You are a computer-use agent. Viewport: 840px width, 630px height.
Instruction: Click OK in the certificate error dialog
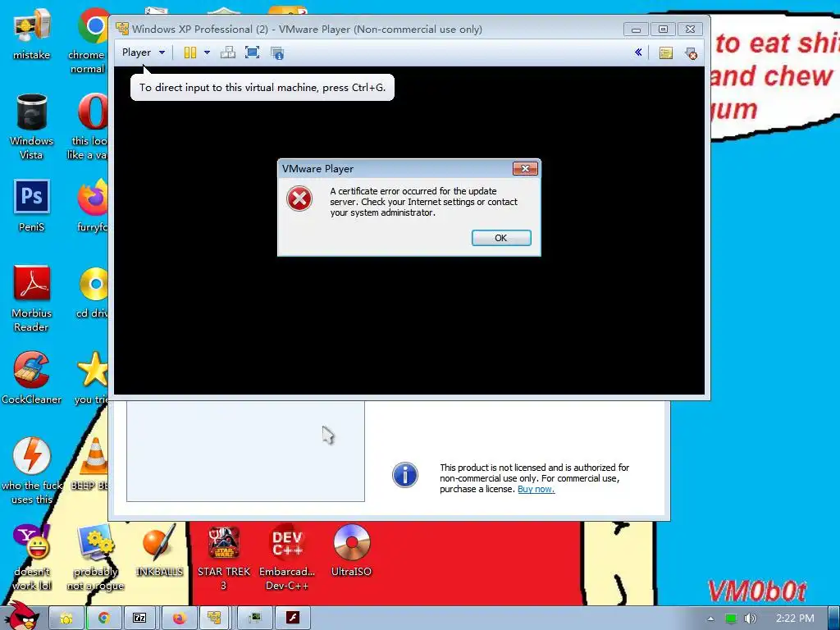tap(501, 238)
